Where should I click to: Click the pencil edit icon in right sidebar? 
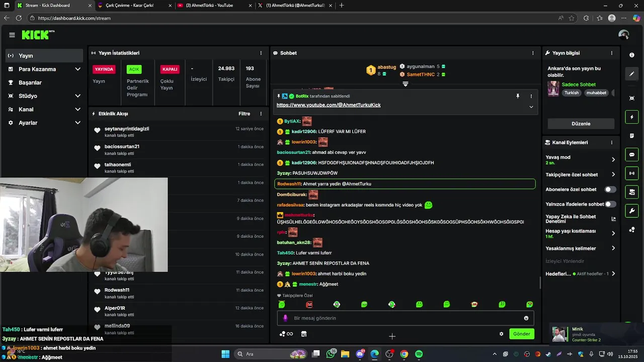(632, 74)
